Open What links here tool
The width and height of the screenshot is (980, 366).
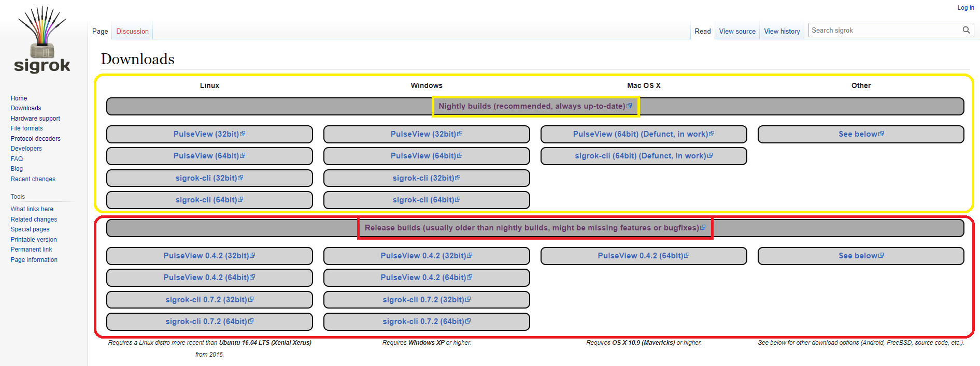click(32, 209)
